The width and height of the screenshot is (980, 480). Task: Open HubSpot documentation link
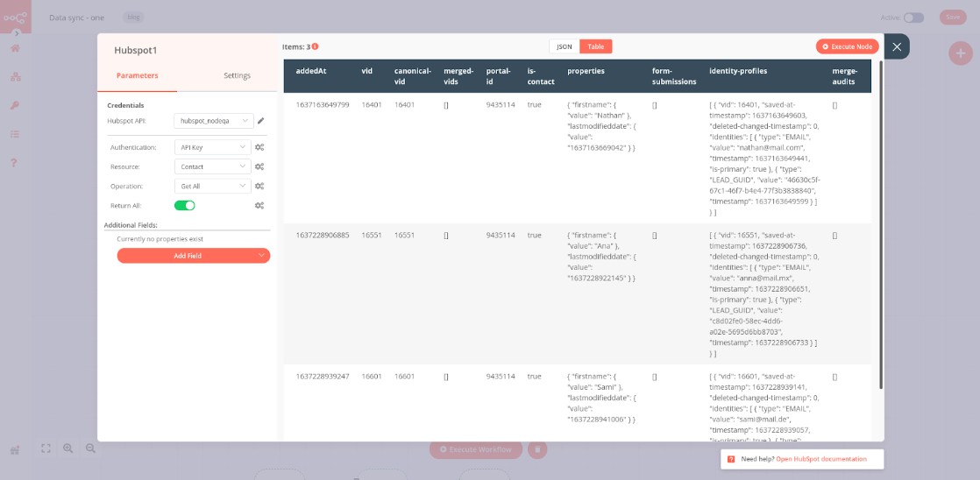click(x=821, y=459)
